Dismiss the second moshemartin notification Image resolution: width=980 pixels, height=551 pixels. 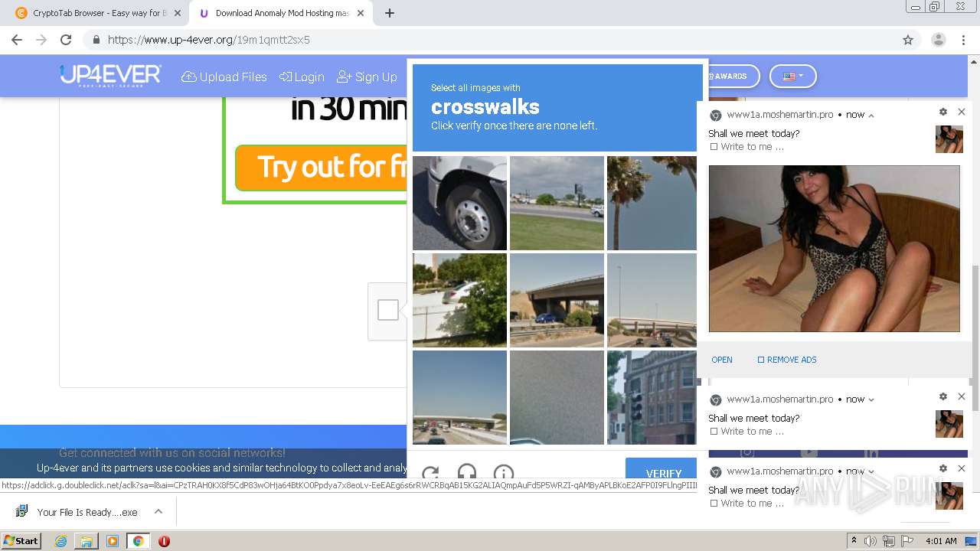[962, 396]
